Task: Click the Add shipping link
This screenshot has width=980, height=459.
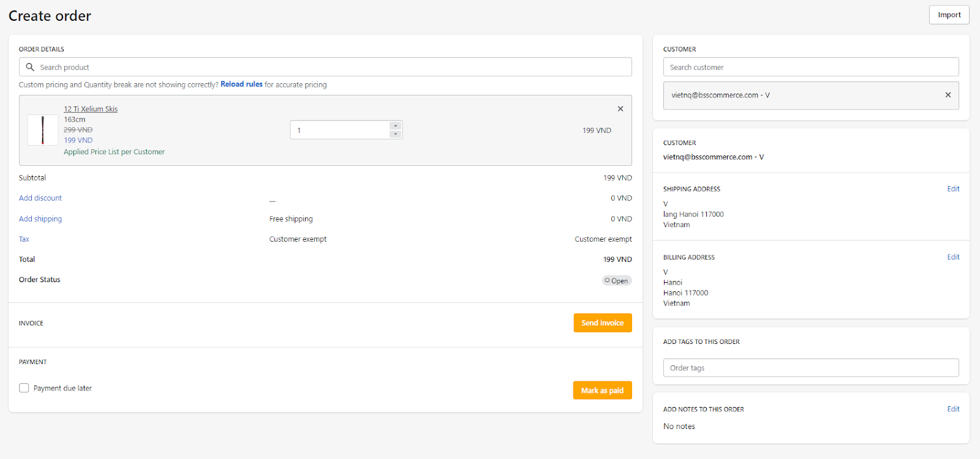Action: 40,219
